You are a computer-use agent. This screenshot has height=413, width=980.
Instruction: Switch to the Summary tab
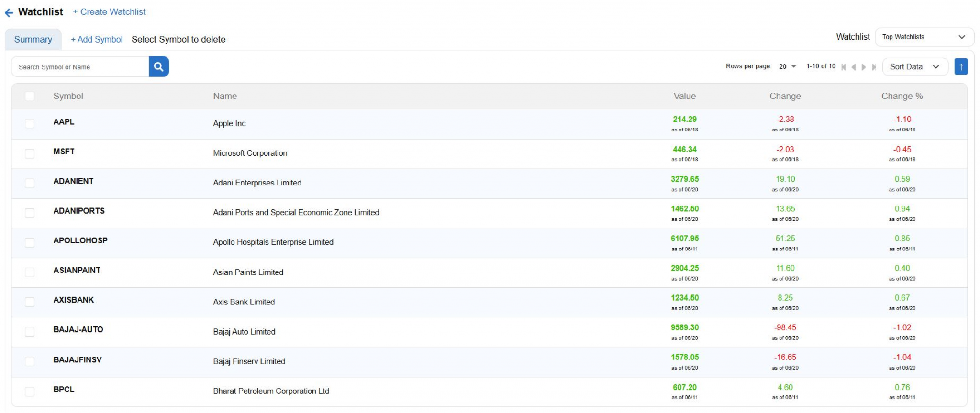(33, 39)
